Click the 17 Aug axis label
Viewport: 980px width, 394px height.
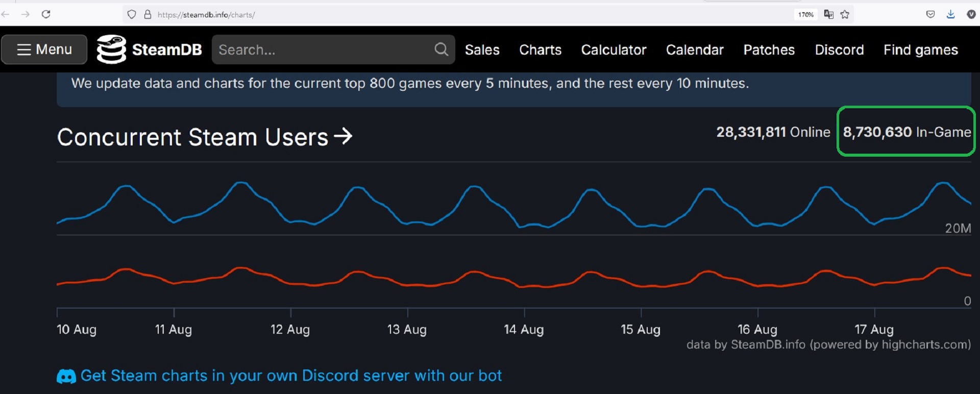[874, 330]
